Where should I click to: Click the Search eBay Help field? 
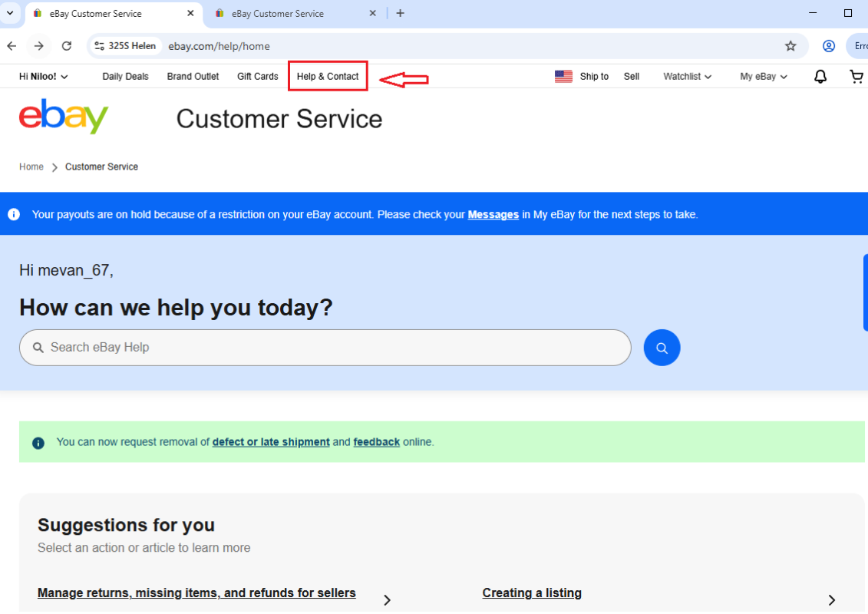click(325, 348)
